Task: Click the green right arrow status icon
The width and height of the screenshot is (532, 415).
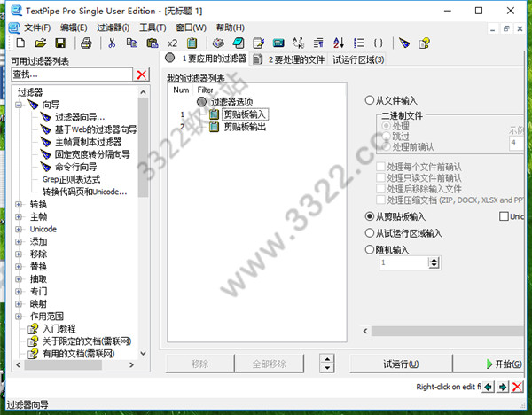Action: click(x=503, y=387)
